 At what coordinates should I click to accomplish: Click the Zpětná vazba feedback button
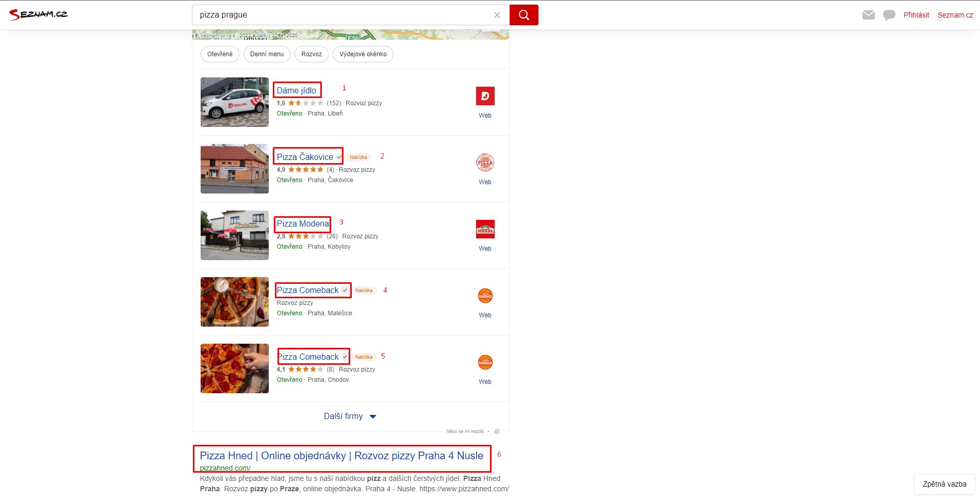(944, 484)
